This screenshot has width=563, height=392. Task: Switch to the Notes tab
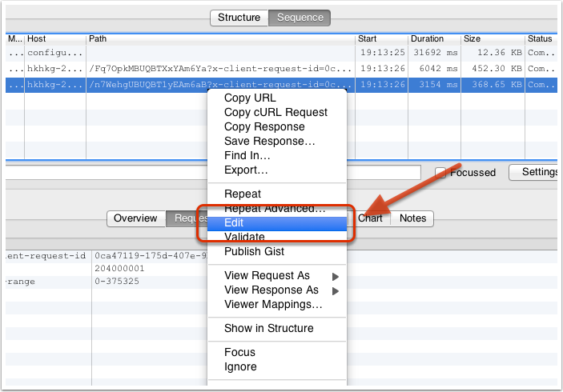pos(412,218)
